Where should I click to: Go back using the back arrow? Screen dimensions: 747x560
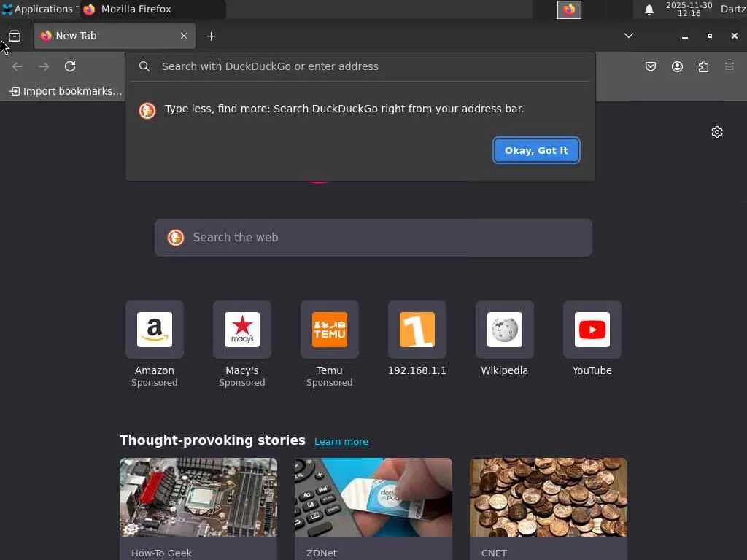pos(18,66)
